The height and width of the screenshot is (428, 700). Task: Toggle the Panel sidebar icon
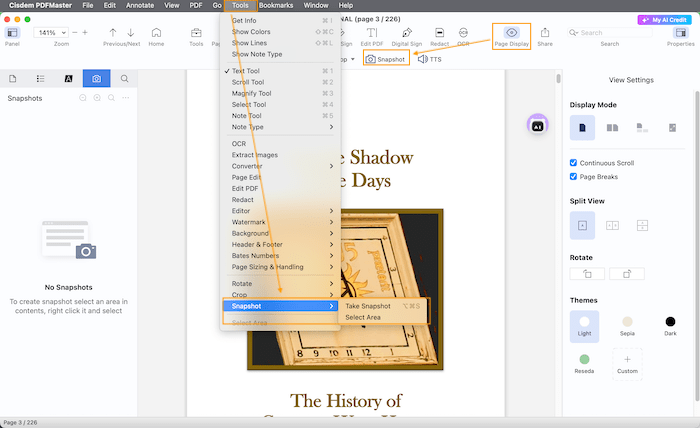tap(12, 33)
